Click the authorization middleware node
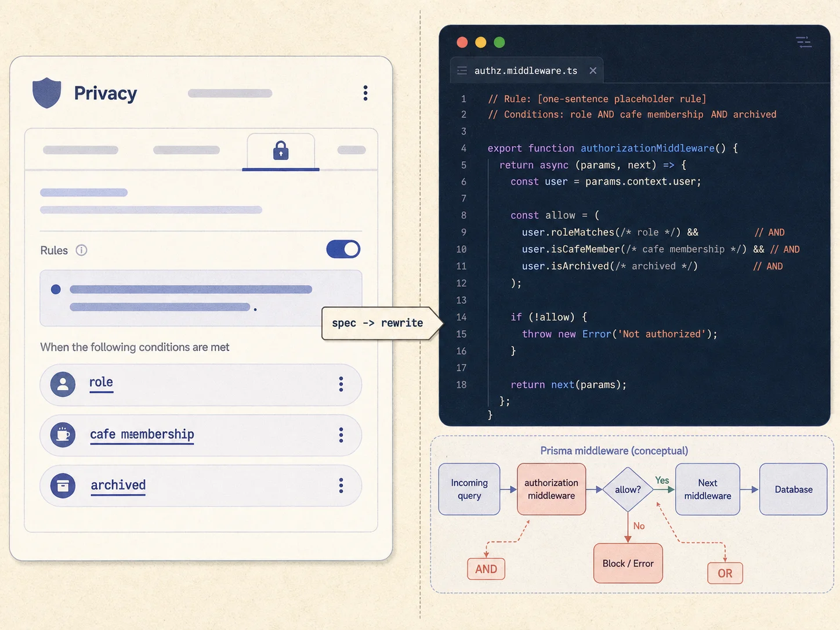 (x=552, y=489)
